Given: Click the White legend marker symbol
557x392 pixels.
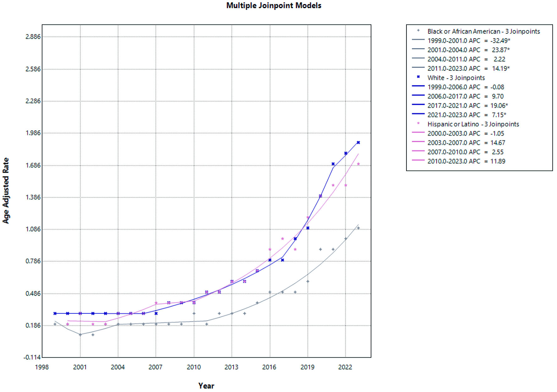Looking at the screenshot, I should pyautogui.click(x=418, y=77).
